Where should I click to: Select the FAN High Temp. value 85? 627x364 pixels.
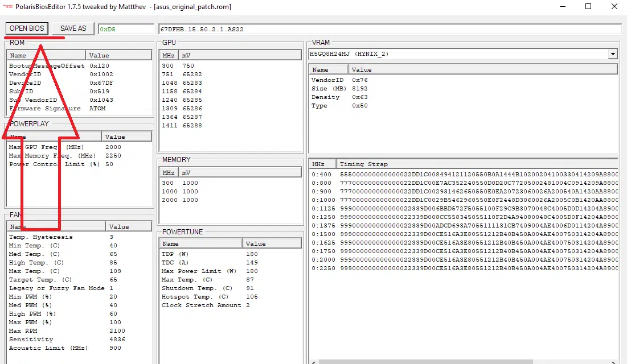click(x=113, y=263)
